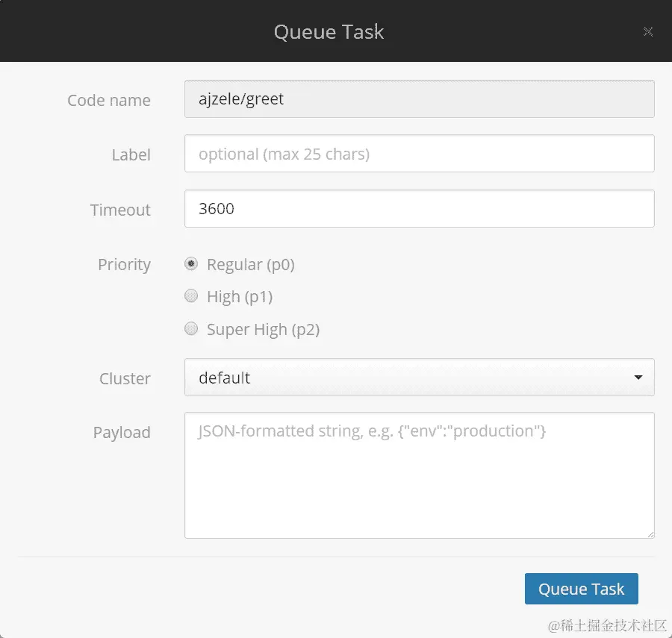Image resolution: width=672 pixels, height=638 pixels.
Task: Submit with the blue Queue Task button
Action: click(x=581, y=589)
